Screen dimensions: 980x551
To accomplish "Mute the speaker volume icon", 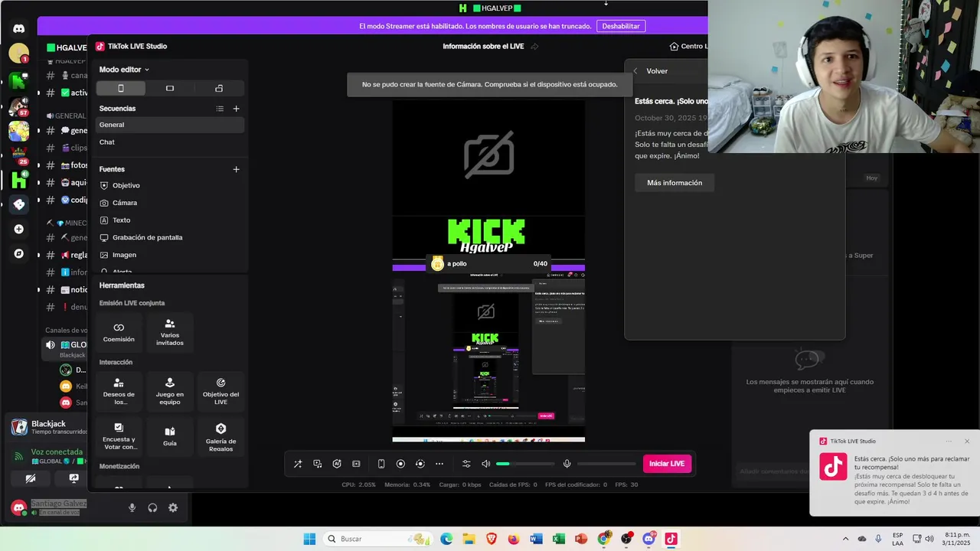I will [x=485, y=464].
